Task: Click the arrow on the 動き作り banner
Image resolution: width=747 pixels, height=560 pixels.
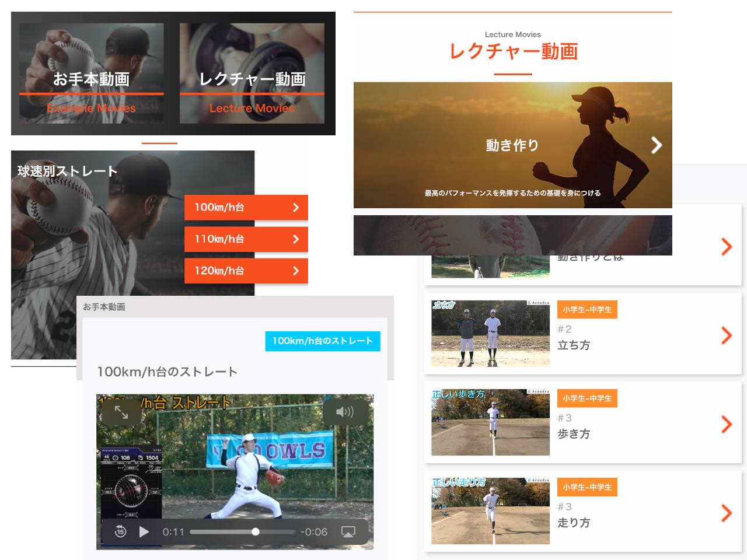Action: 657,145
